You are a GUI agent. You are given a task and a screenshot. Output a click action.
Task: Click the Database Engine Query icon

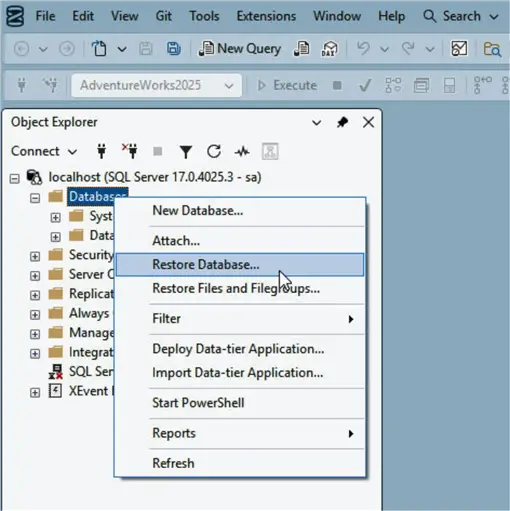click(x=301, y=49)
